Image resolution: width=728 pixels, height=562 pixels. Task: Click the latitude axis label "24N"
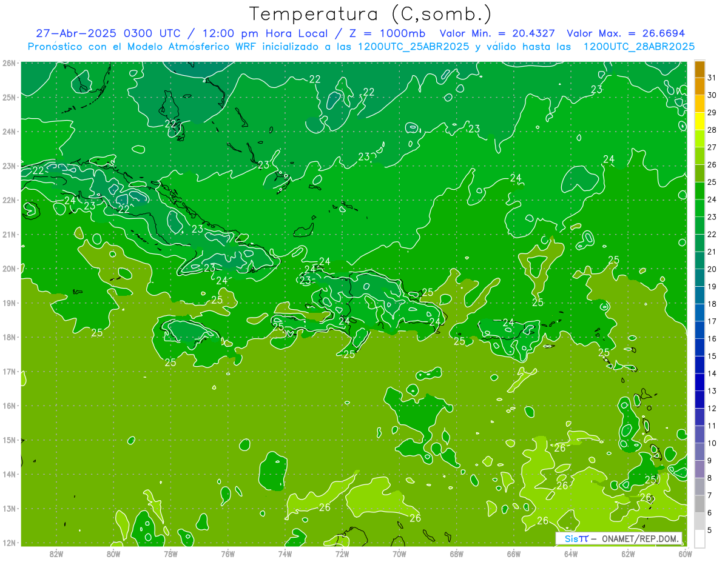click(x=10, y=132)
